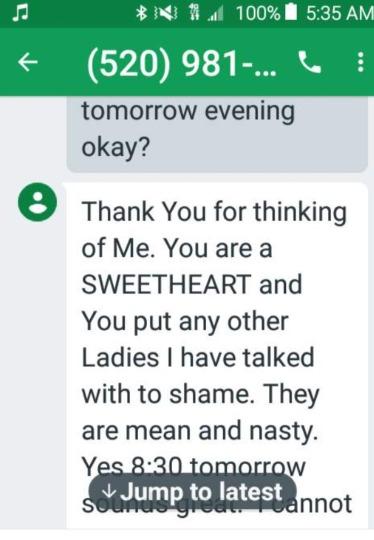Open the three-dot overflow menu
Viewport: 374px width, 540px height.
pos(360,62)
